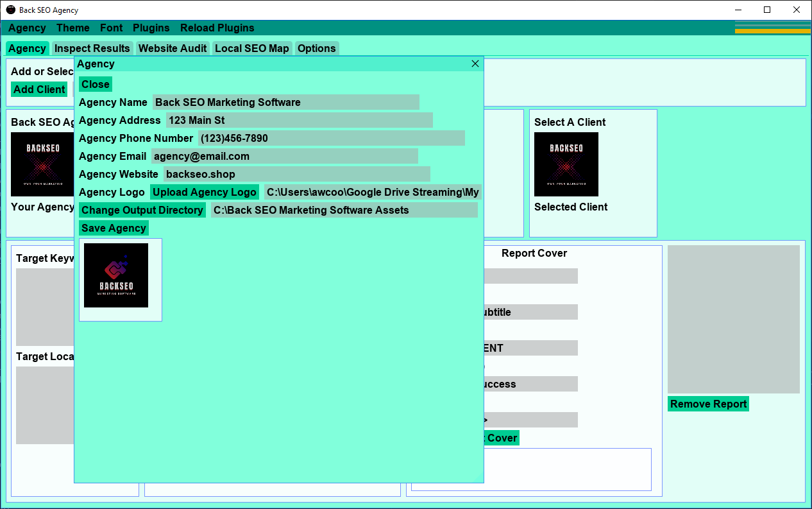
Task: Click the Subtitle field under Report Cover
Action: click(531, 312)
